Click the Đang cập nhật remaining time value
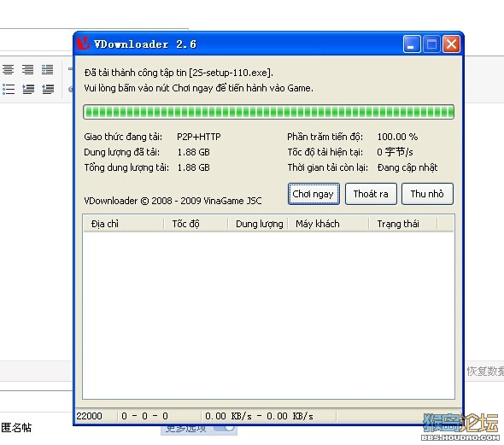The image size is (504, 445). click(407, 167)
